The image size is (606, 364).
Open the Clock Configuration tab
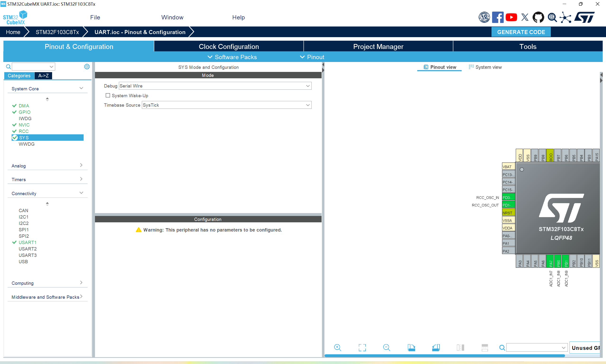point(229,47)
